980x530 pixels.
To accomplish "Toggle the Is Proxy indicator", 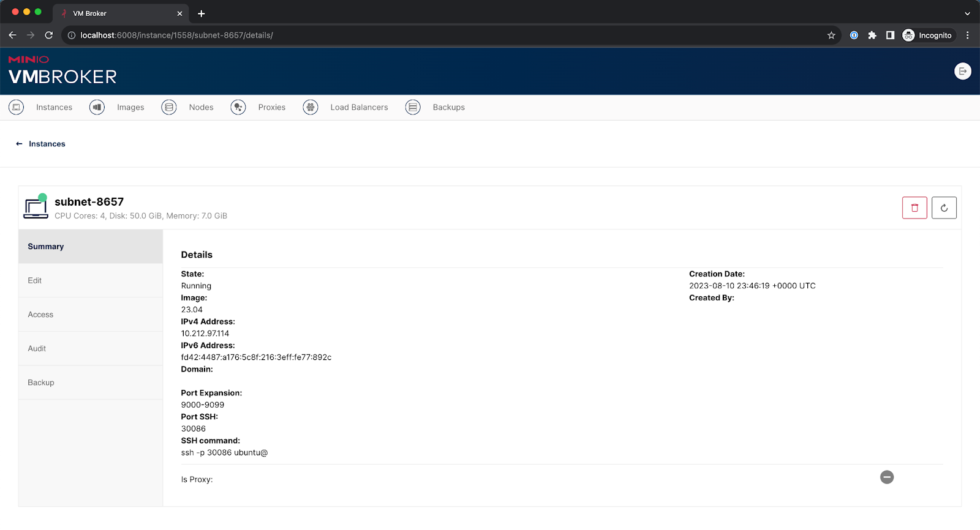I will [887, 477].
